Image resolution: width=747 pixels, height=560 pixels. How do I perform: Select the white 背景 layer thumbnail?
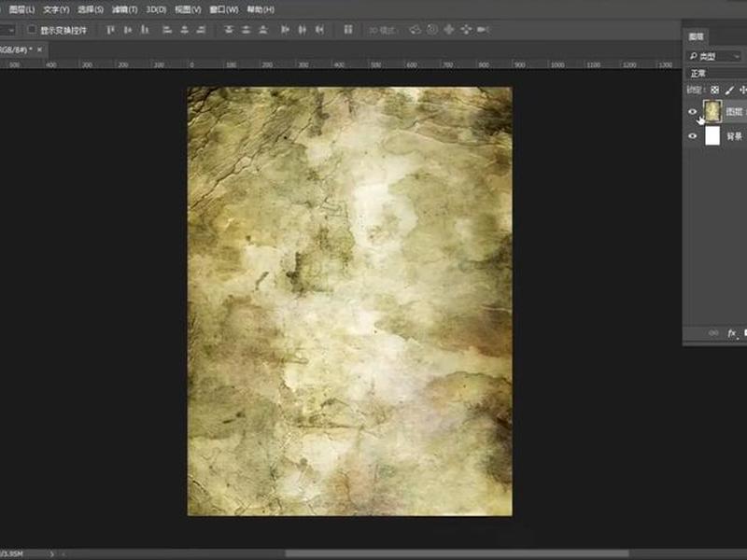[712, 136]
